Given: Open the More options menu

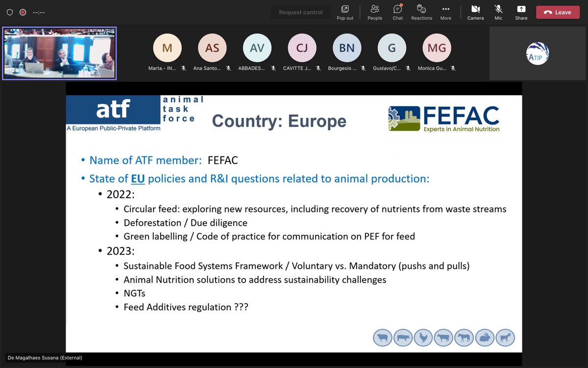Looking at the screenshot, I should click(x=445, y=12).
